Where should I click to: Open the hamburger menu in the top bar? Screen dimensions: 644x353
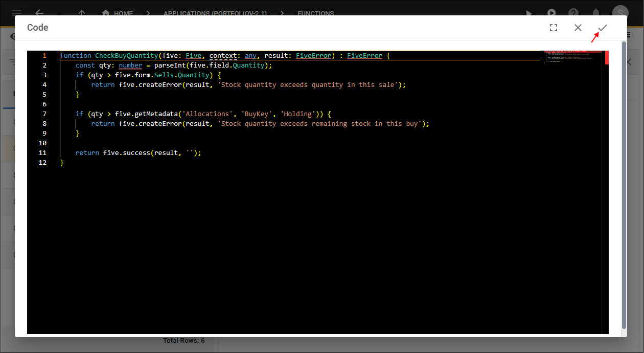pos(17,13)
